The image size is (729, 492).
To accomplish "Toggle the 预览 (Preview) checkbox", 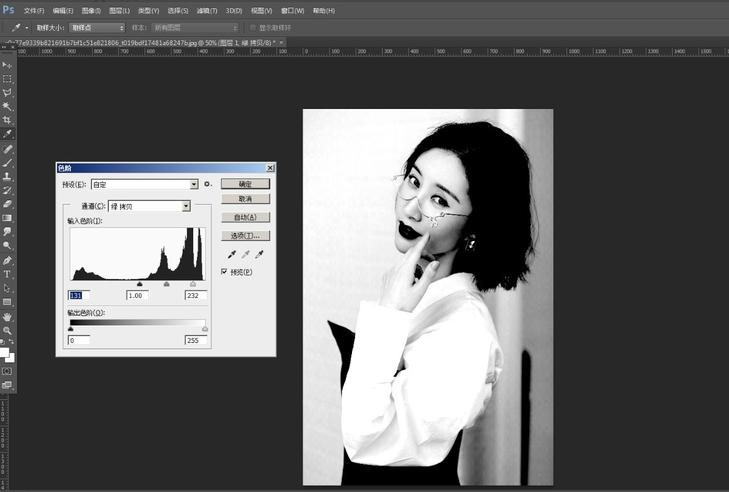I will click(225, 272).
